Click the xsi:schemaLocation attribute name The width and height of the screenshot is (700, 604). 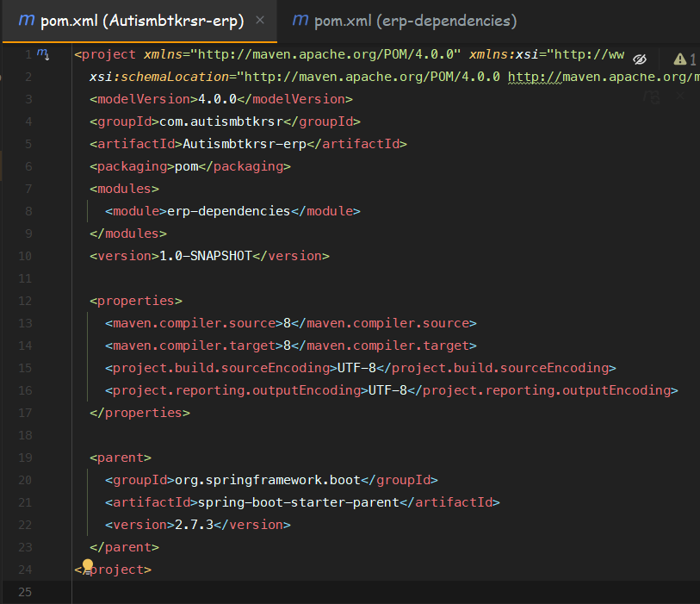(159, 77)
